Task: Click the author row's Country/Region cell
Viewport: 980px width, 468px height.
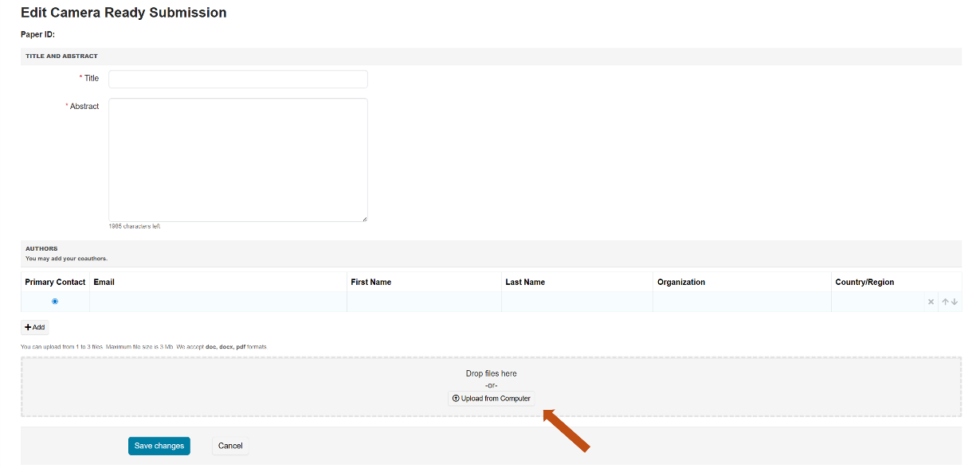Action: click(x=876, y=302)
